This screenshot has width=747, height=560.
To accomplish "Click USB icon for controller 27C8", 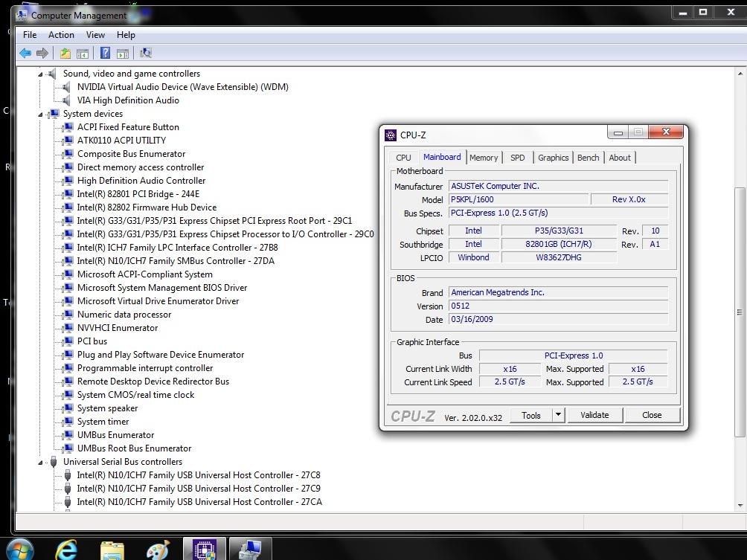I will coord(68,475).
